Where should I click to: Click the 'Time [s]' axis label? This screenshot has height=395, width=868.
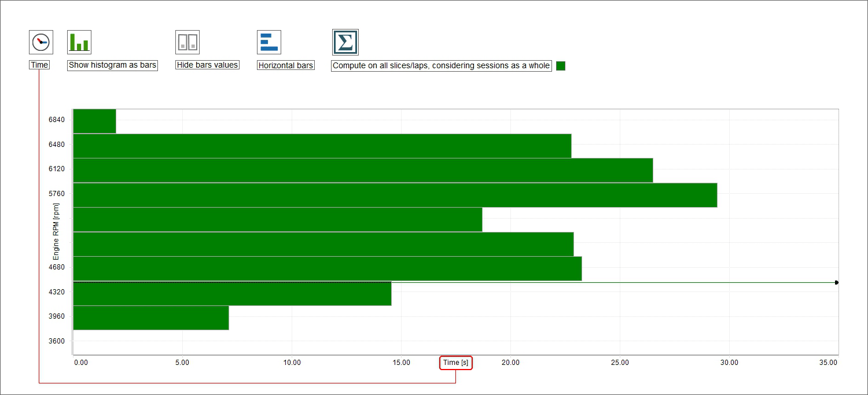[456, 363]
